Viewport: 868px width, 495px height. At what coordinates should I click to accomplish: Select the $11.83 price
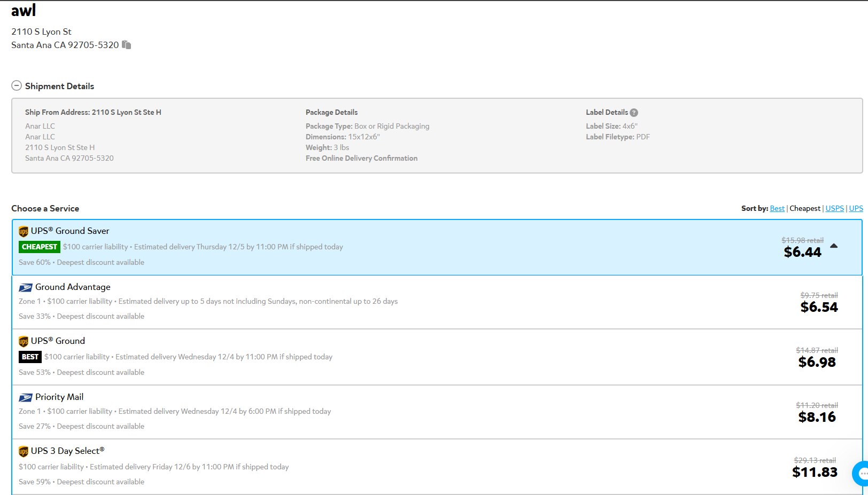pos(815,472)
